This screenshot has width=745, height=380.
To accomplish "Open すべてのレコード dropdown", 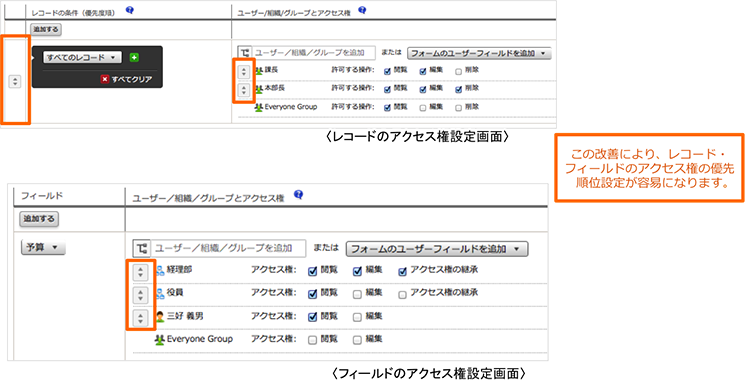I will point(82,57).
